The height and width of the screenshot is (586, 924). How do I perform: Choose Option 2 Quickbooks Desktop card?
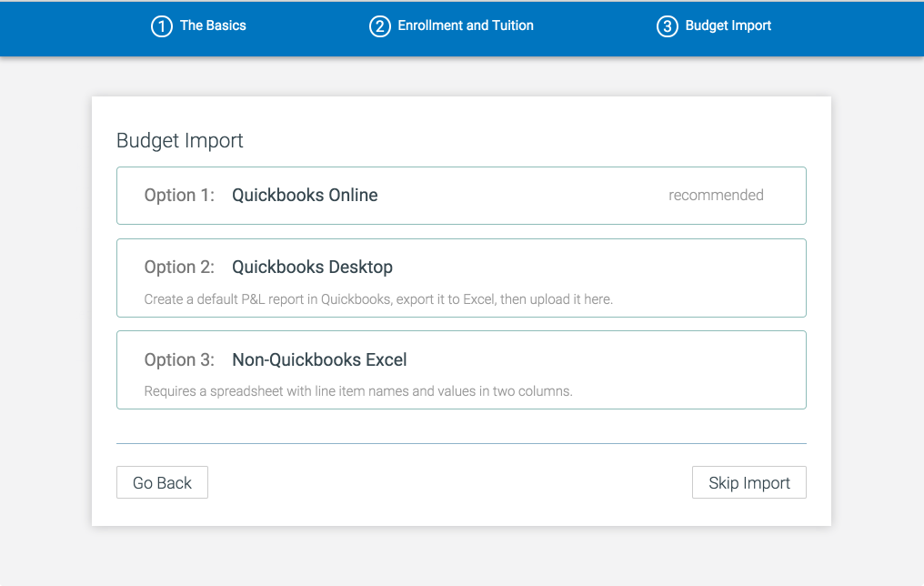(x=461, y=278)
